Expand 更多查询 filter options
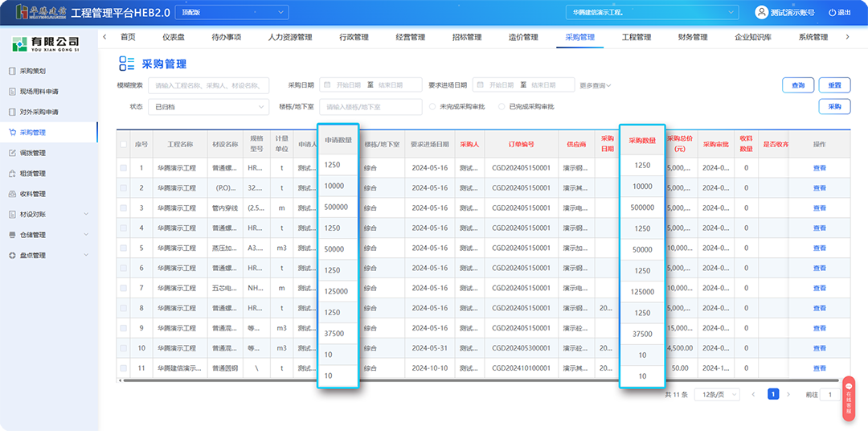Image resolution: width=868 pixels, height=431 pixels. (x=595, y=85)
